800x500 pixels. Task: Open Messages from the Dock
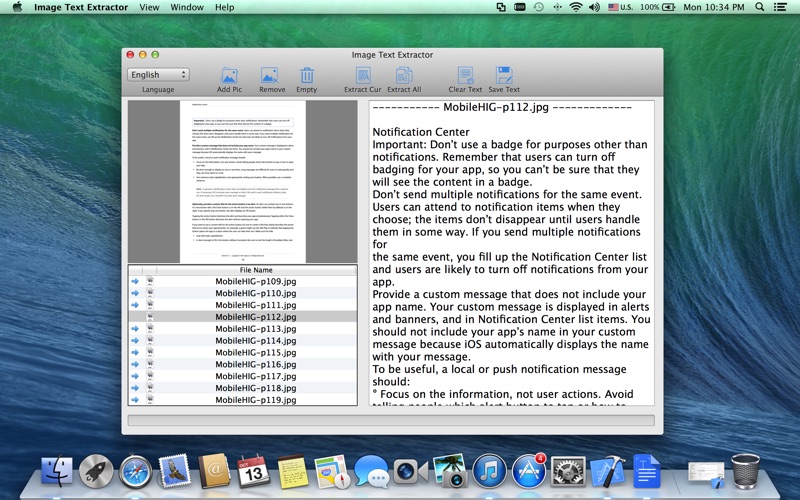pos(371,471)
